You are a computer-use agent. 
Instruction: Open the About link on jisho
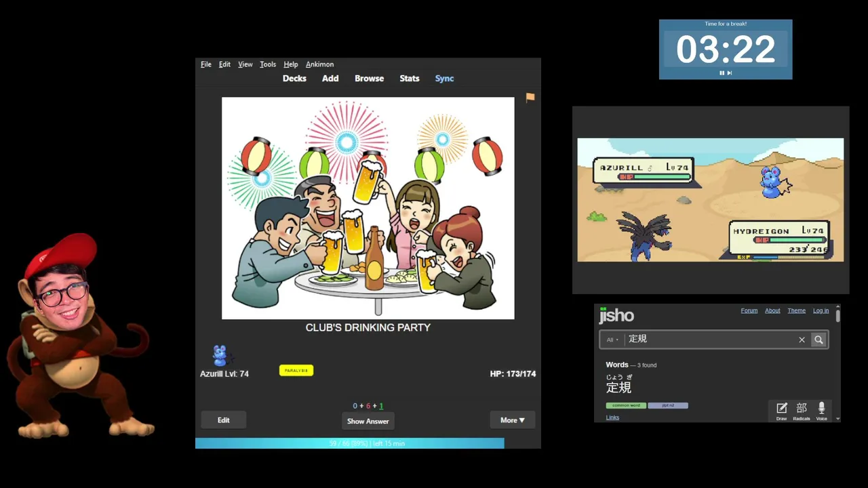point(772,310)
